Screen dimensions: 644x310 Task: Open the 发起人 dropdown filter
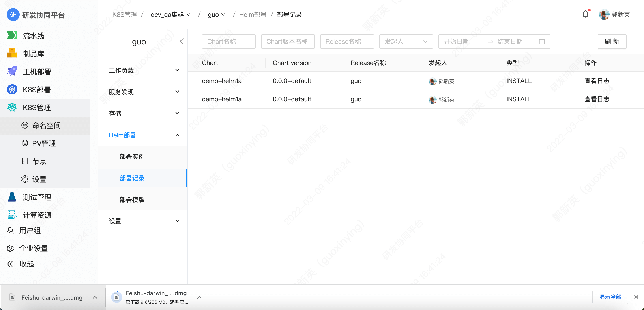[406, 41]
